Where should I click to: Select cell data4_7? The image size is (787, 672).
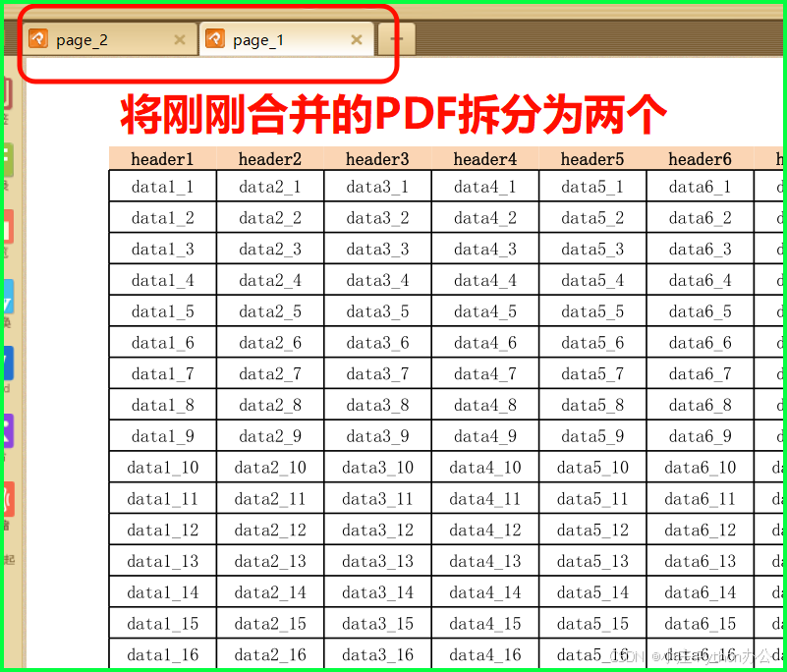pyautogui.click(x=484, y=373)
